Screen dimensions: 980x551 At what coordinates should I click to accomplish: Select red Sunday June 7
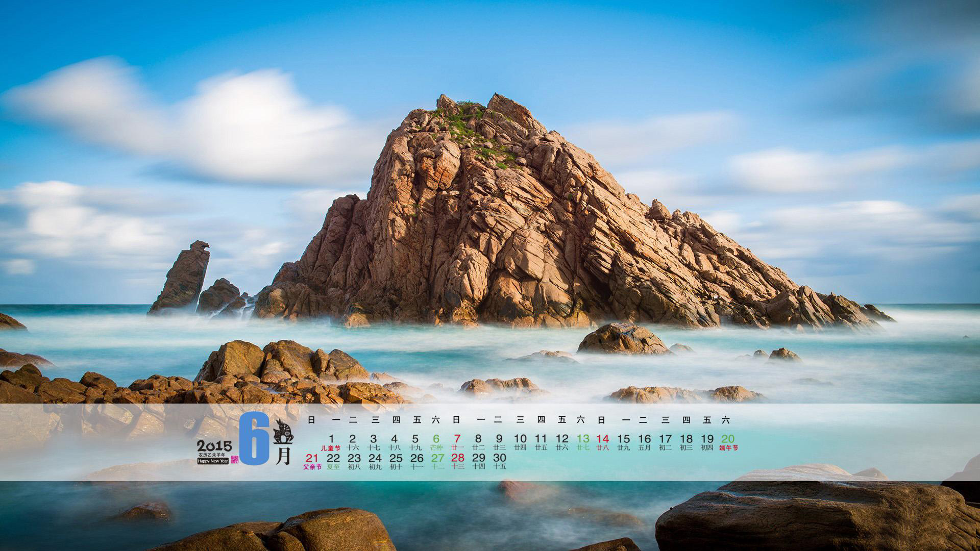[x=457, y=439]
